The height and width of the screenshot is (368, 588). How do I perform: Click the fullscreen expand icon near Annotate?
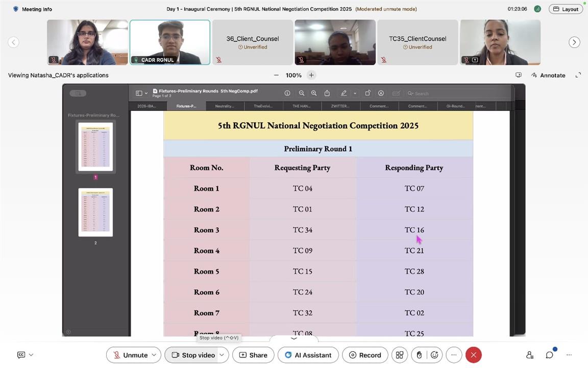[x=578, y=75]
